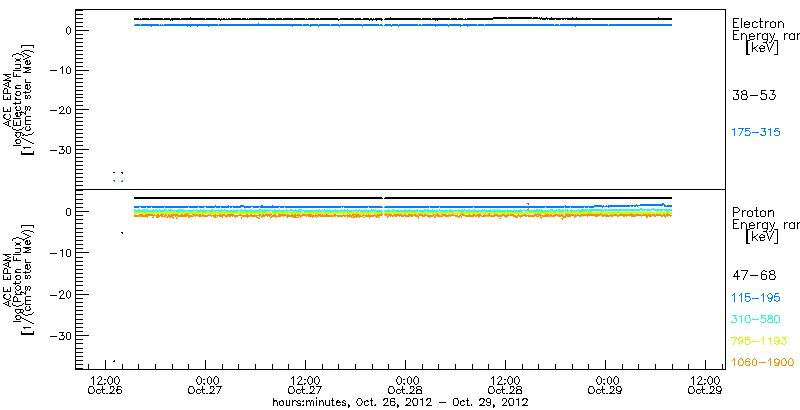Viewport: 800px width, 410px height.
Task: Click the orange 1060-1900 keV proton flux trace
Action: 403,215
